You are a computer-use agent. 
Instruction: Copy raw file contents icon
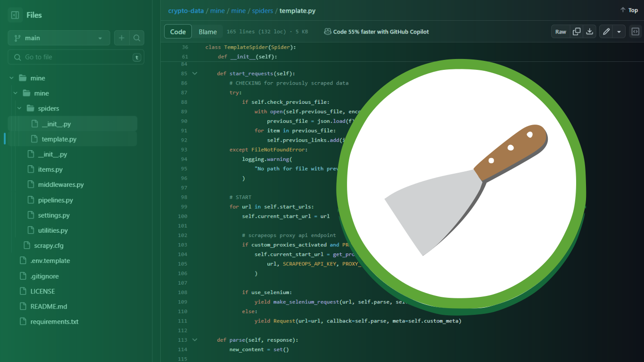point(577,32)
